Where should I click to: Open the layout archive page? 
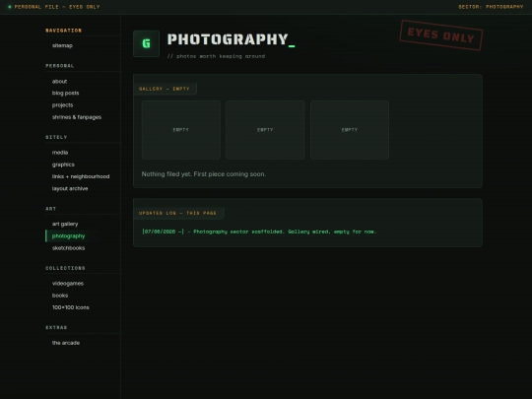[x=70, y=188]
